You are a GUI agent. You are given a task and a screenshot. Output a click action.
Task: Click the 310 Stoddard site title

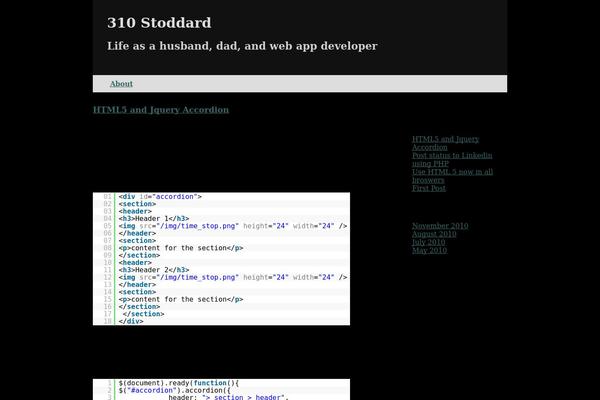coord(159,23)
